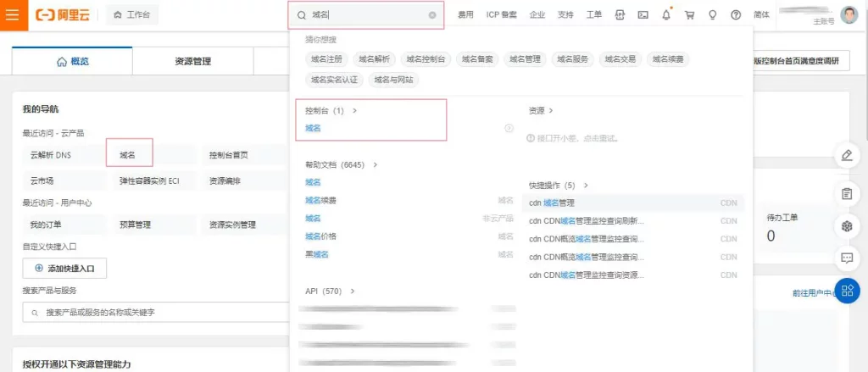
Task: Select the 域名实名认证 suggestion chip
Action: point(334,80)
